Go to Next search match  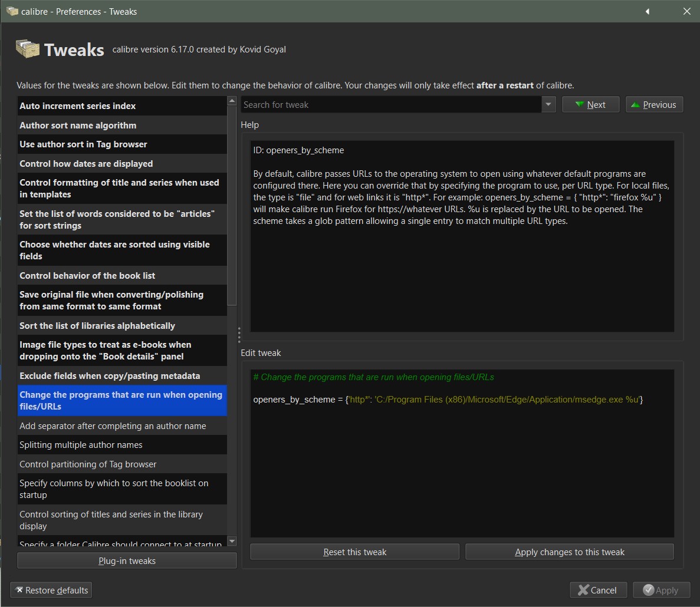point(590,105)
